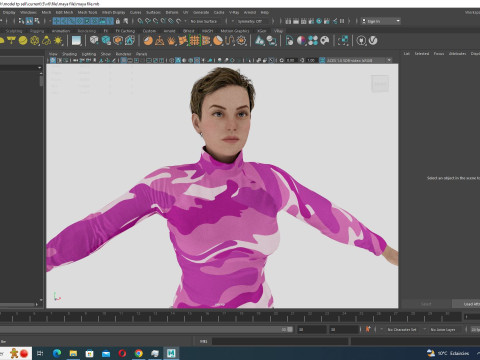Click the yellow sun light icon
This screenshot has height=360, width=480.
58,41
